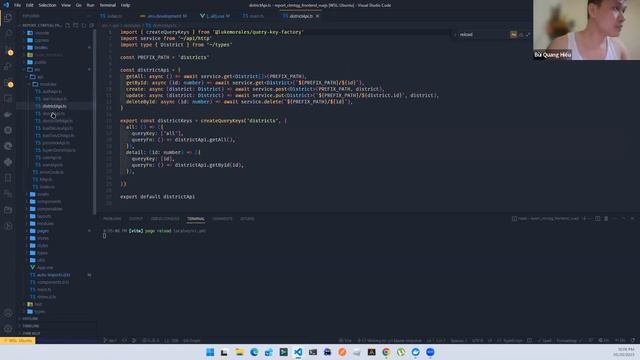Collapse the src folder in Explorer
640x360 pixels.
37,69
